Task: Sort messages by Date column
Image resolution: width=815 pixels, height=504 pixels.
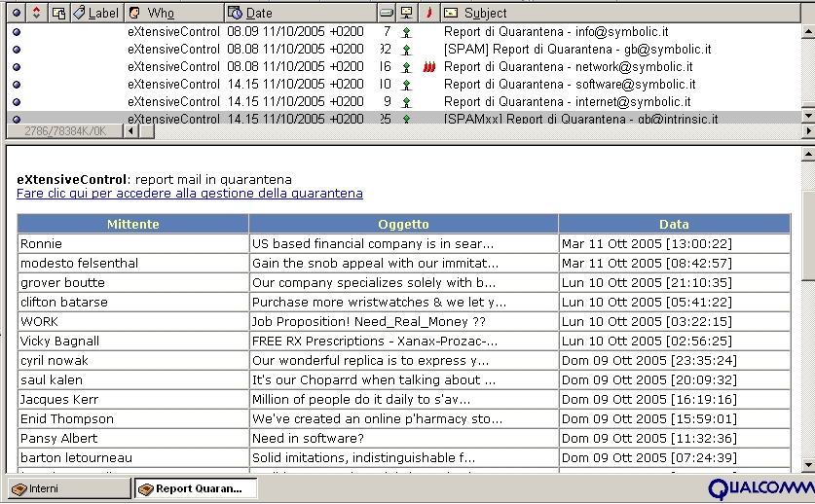Action: [x=259, y=13]
